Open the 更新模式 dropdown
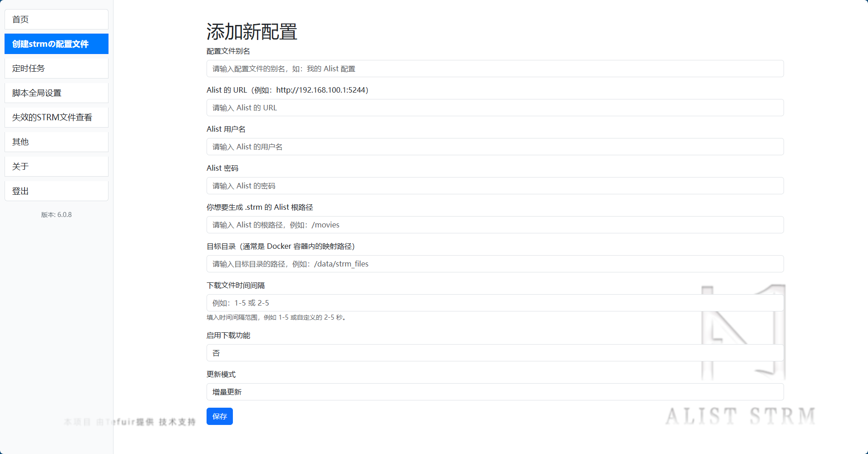 [495, 392]
